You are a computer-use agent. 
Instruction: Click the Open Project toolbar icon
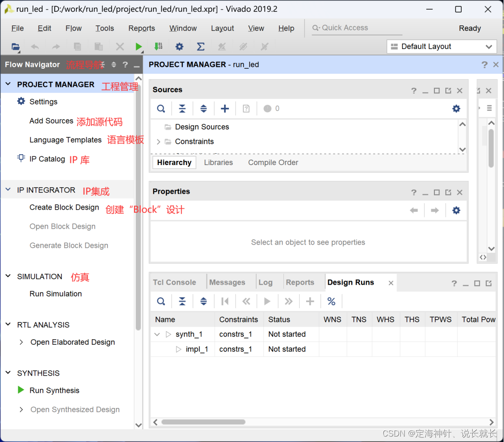coord(15,47)
